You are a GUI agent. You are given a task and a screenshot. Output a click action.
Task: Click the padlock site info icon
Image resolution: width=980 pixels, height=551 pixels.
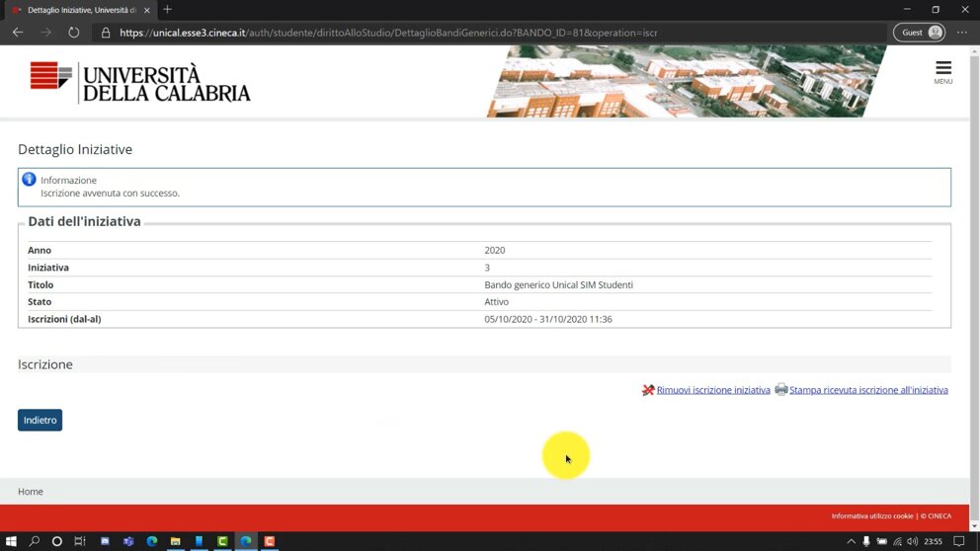pos(106,33)
